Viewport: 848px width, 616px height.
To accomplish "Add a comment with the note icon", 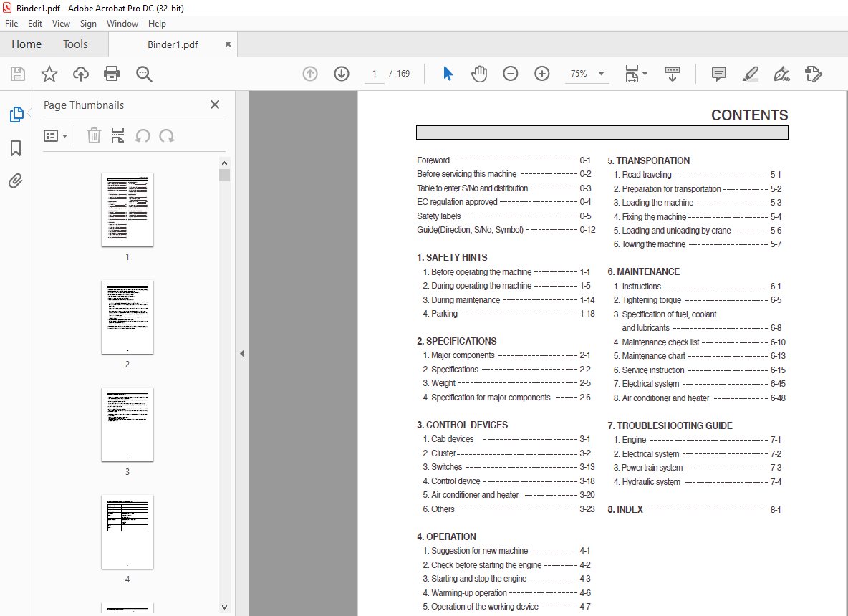I will click(x=719, y=74).
